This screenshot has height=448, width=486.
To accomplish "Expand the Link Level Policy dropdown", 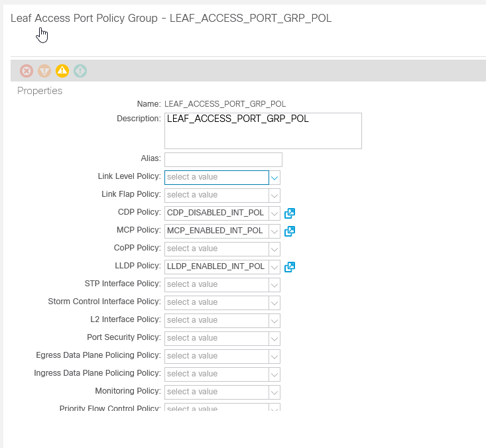I will [x=274, y=178].
